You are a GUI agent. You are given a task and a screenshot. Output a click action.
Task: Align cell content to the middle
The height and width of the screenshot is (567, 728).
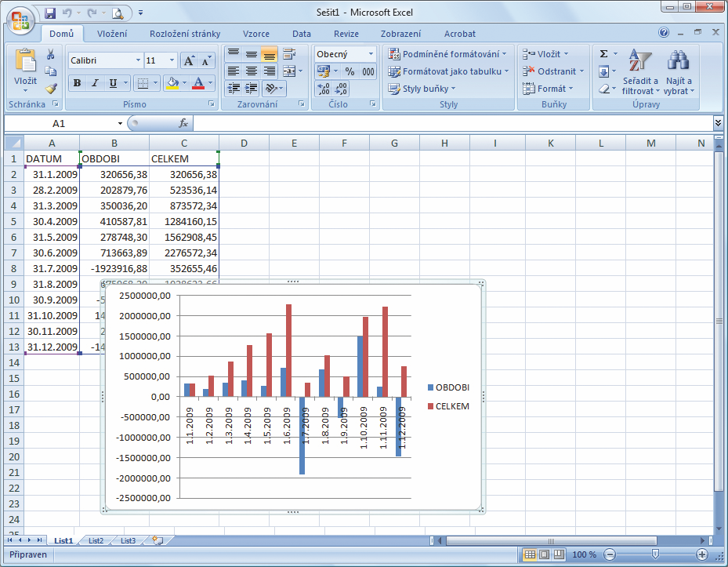(252, 54)
